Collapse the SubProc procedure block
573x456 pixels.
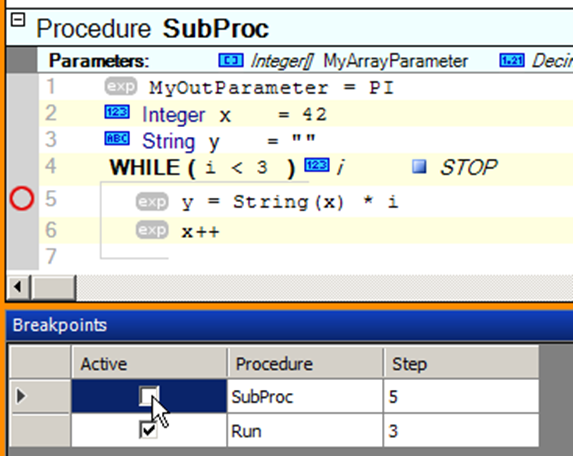pyautogui.click(x=18, y=20)
